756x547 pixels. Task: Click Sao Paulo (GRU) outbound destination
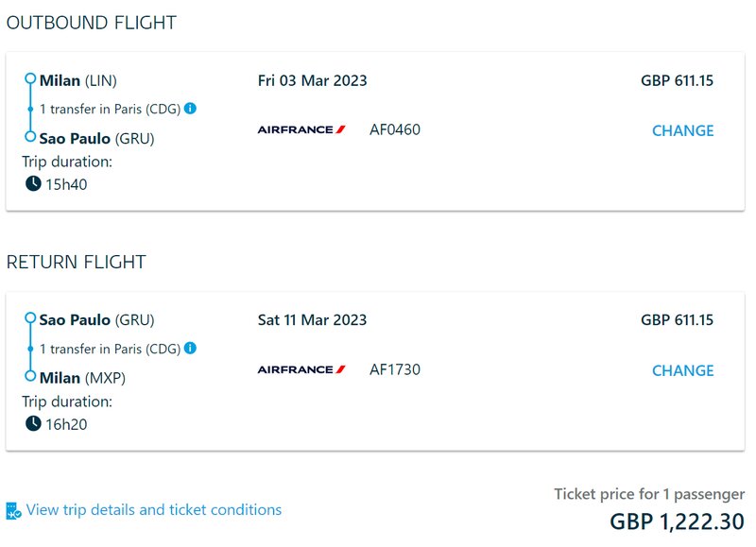(97, 139)
